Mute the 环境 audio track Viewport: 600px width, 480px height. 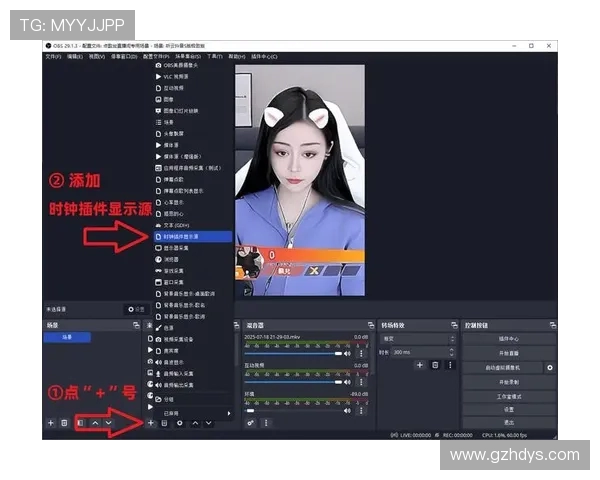[347, 410]
